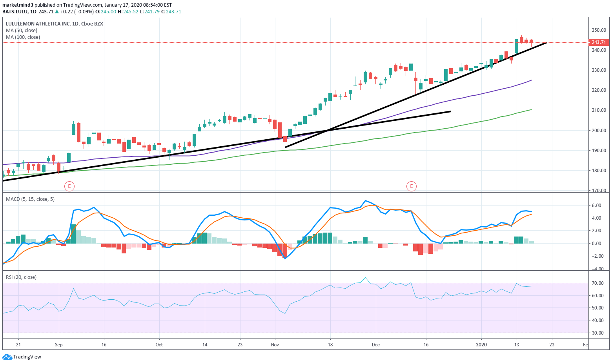Click the RSI (20, close) indicator label
Screen dimensions: 612x364
(x=21, y=277)
